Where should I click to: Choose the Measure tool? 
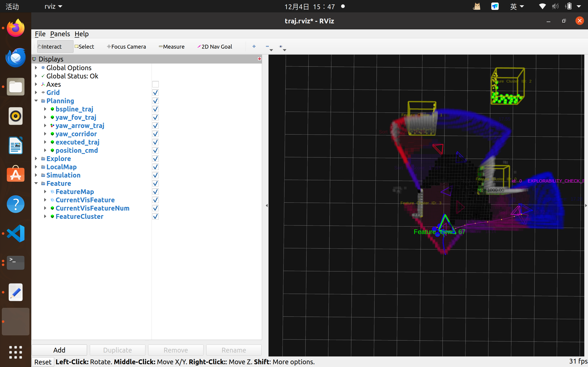point(172,46)
